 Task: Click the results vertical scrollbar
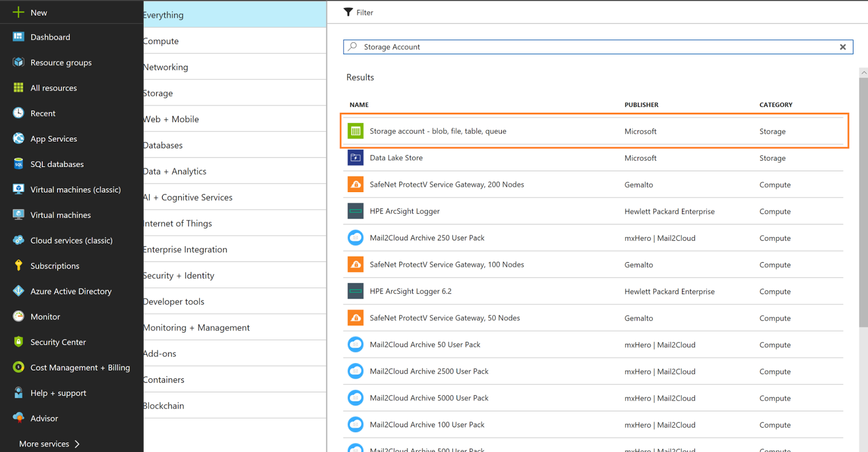(x=863, y=201)
